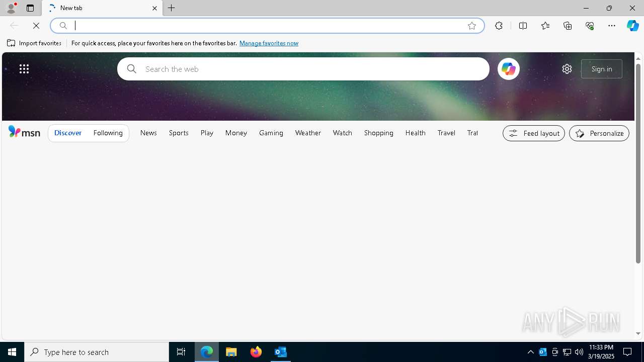644x362 pixels.
Task: Open the Health section
Action: [416, 133]
